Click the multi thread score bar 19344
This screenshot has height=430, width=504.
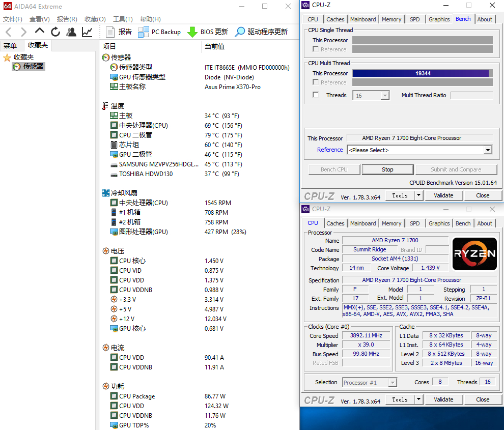(422, 73)
